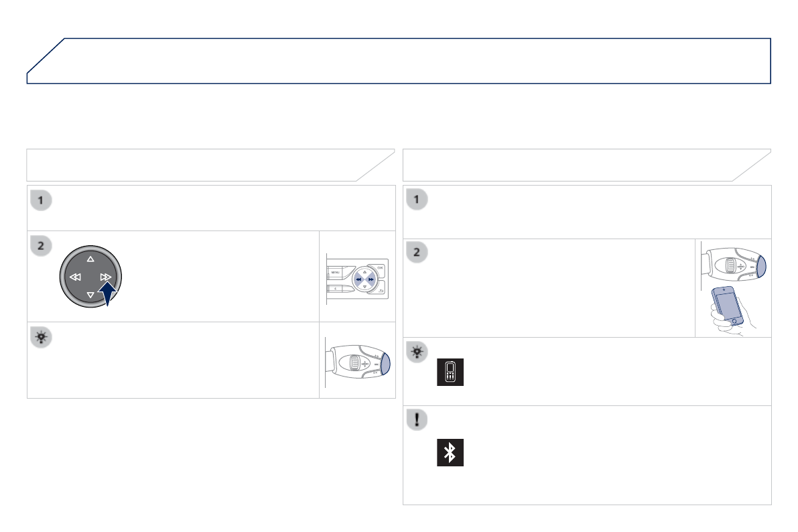Click the step 2 badge beside the control pad
This screenshot has width=798, height=532.
coord(42,246)
